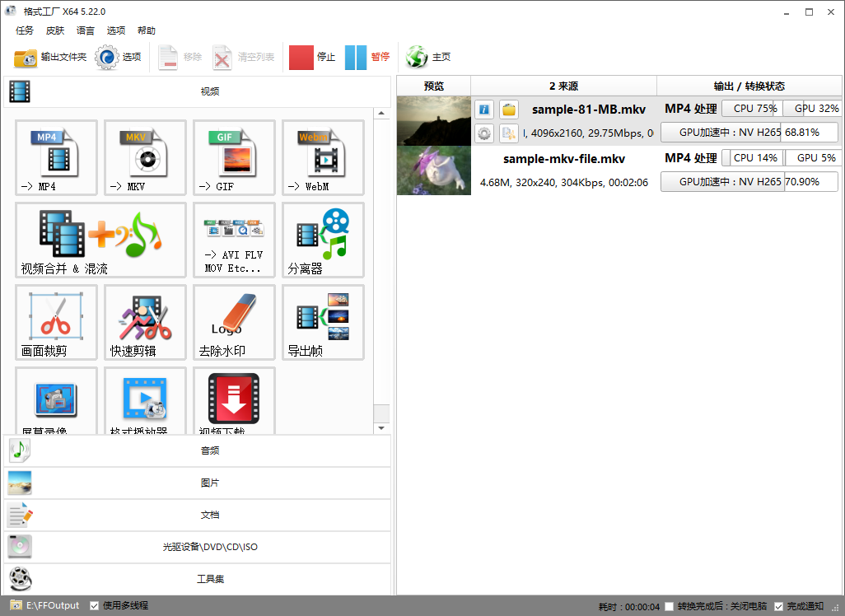
Task: Enable 转换完成后:关闭电脑 checkbox
Action: [x=670, y=606]
